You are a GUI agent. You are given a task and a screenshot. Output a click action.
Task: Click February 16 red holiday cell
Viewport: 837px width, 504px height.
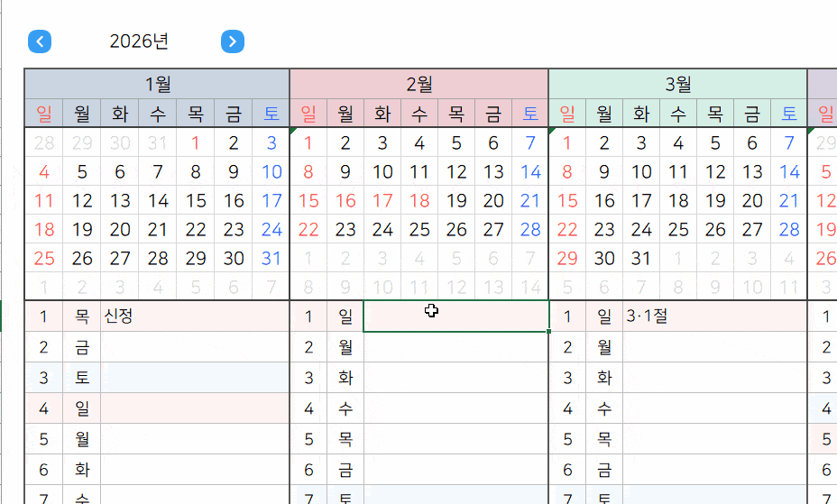tap(345, 200)
